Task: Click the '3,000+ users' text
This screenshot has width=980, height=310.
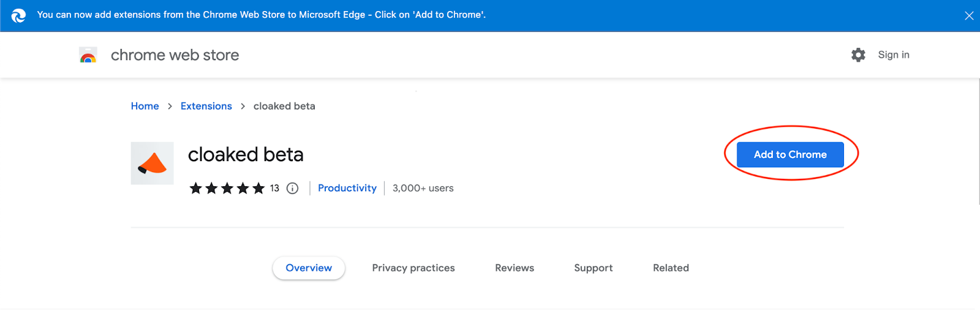Action: coord(423,188)
